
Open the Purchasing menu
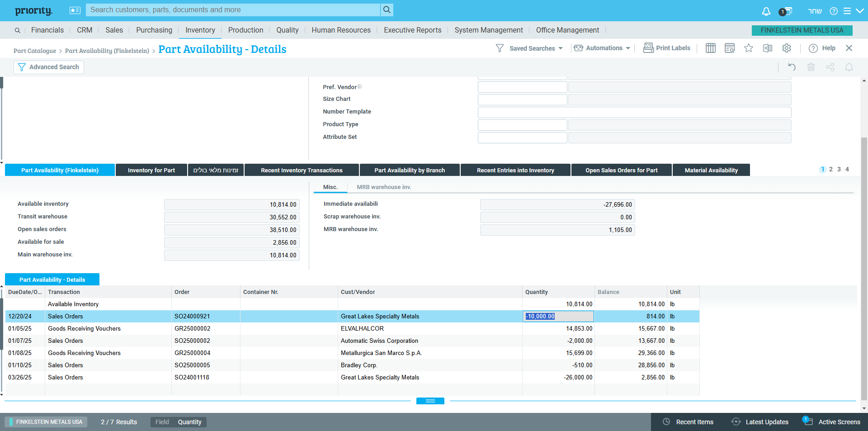pos(154,30)
